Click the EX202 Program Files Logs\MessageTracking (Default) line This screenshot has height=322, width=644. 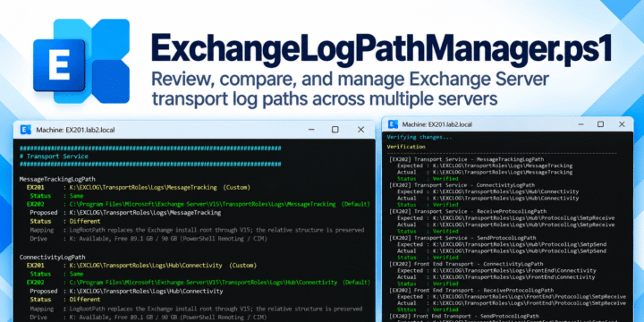(x=199, y=204)
